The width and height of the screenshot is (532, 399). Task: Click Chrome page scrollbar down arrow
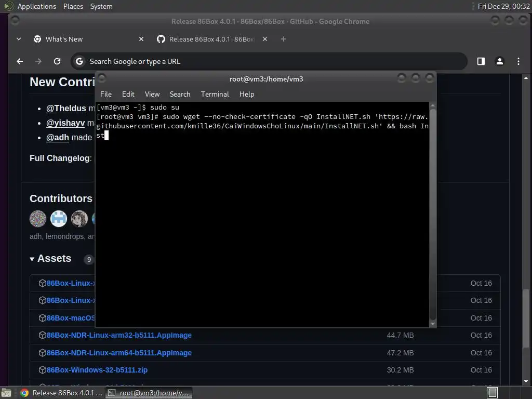tap(526, 381)
